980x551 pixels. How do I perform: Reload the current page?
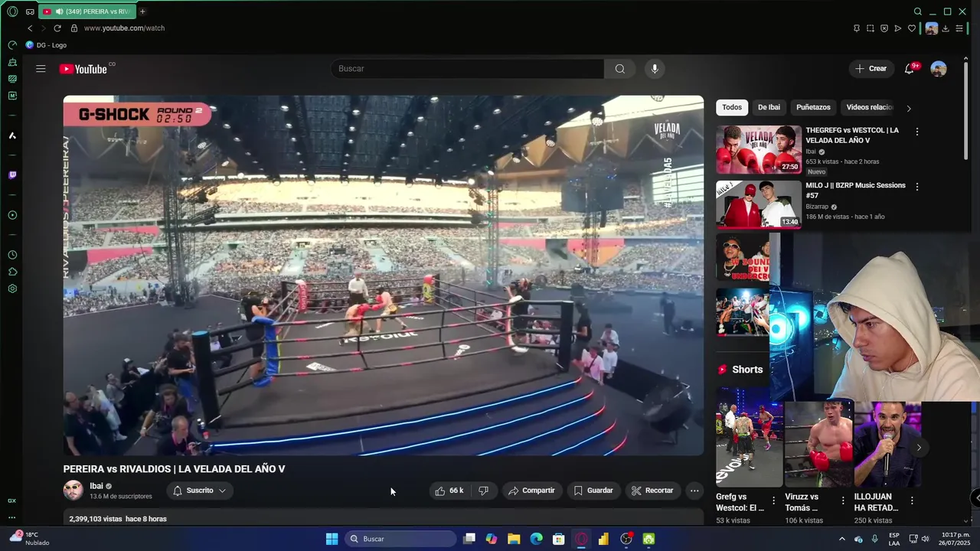click(x=57, y=28)
